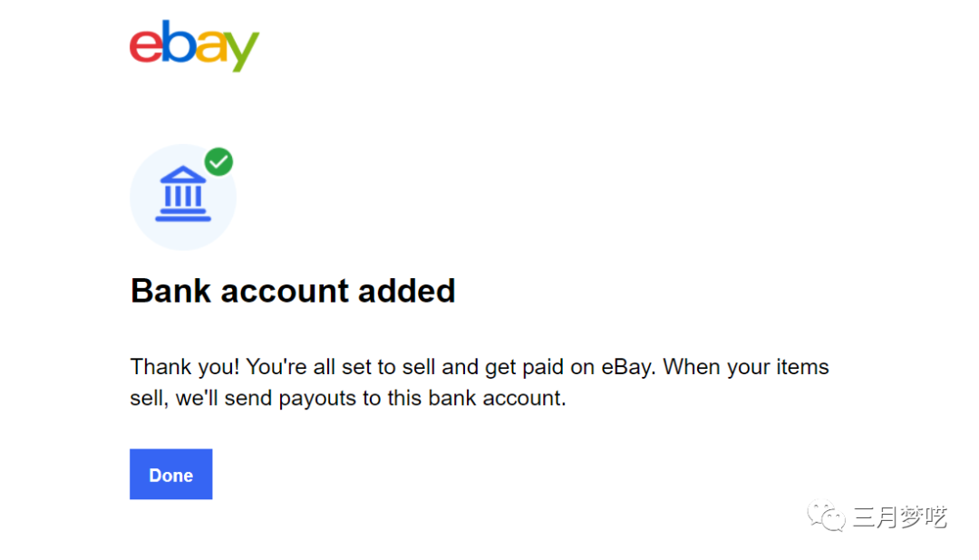Click the word "added" in the heading
Viewport: 979px width, 560px height.
[x=406, y=291]
